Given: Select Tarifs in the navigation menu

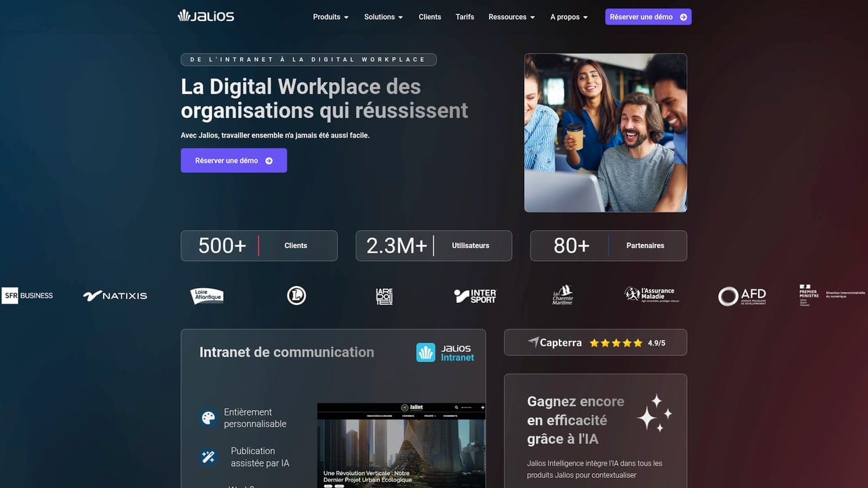Looking at the screenshot, I should (465, 17).
